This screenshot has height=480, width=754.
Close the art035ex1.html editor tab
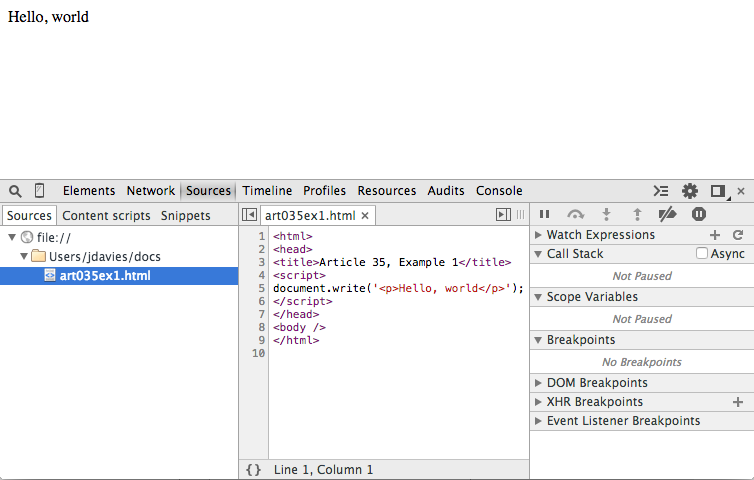365,215
